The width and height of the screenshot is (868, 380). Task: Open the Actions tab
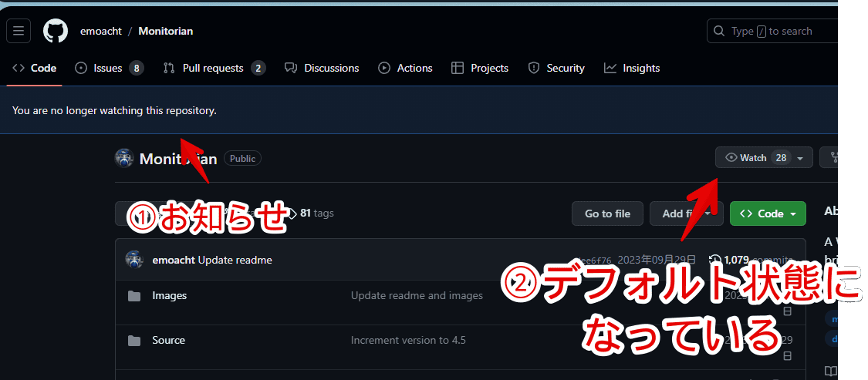tap(405, 68)
